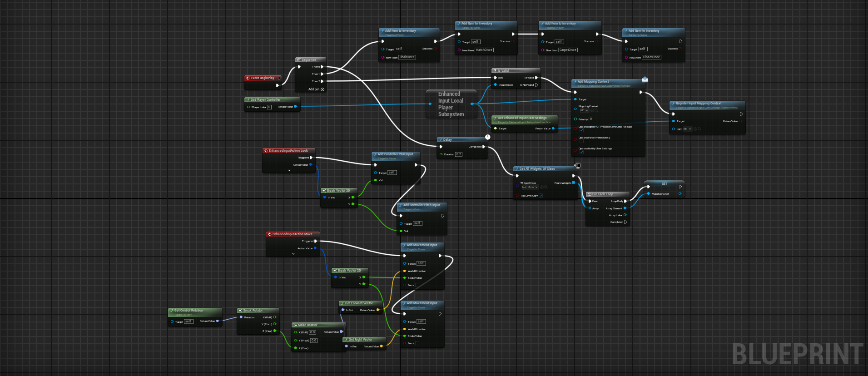The height and width of the screenshot is (376, 868).
Task: Click the Then 0 exec pin on Sequence
Action: coord(322,67)
